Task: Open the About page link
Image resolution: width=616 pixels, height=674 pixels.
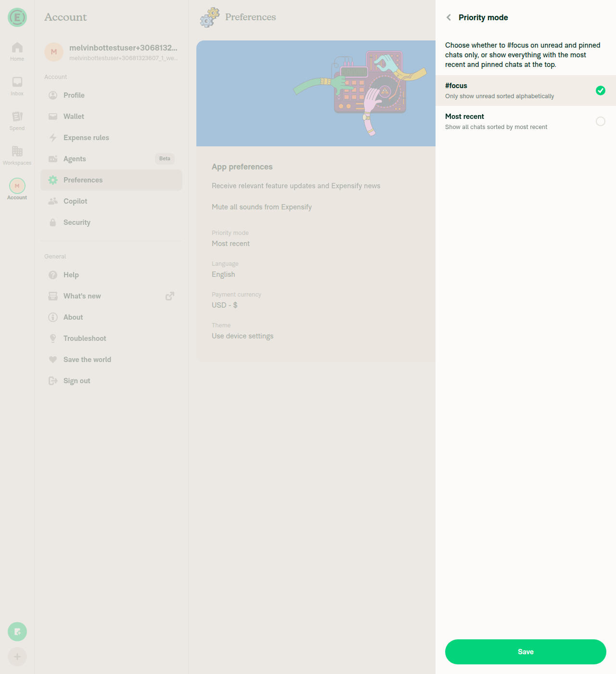Action: (111, 317)
